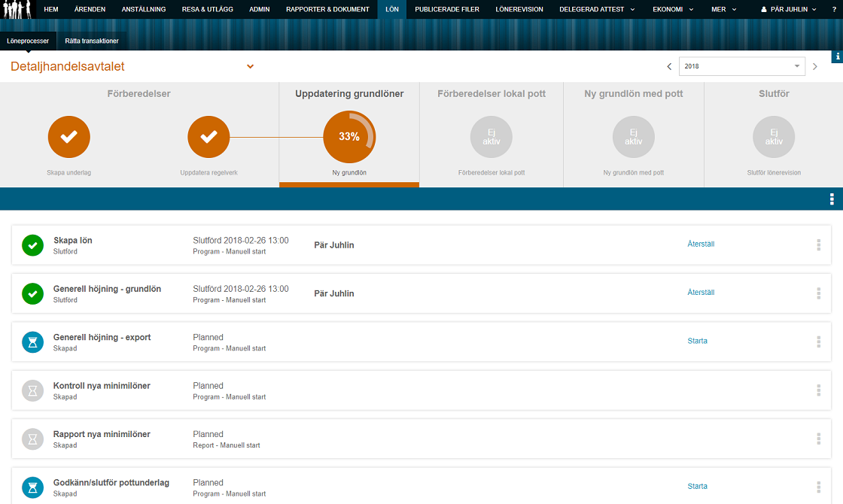Click hourglass icon for Godkänn/slutför pottunderlag
The image size is (843, 504).
(33, 487)
